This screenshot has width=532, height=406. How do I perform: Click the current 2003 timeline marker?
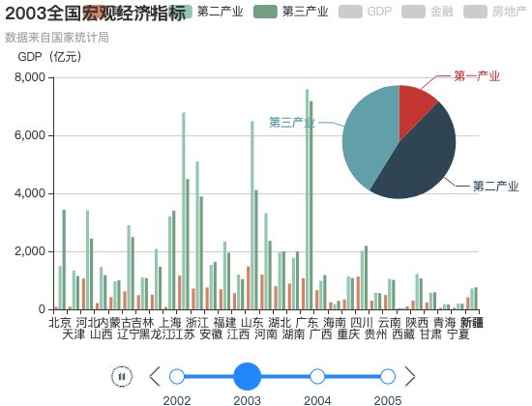247,376
